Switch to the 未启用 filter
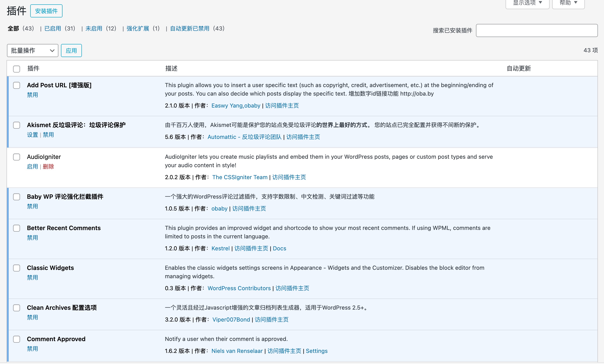Image resolution: width=604 pixels, height=364 pixels. coord(94,29)
